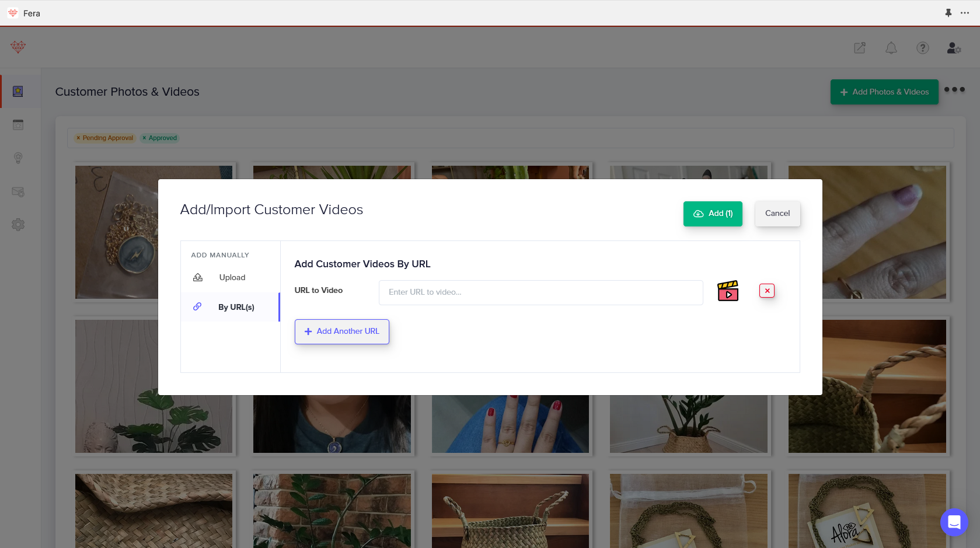Open the account settings person icon
Viewport: 980px width, 548px height.
click(953, 48)
